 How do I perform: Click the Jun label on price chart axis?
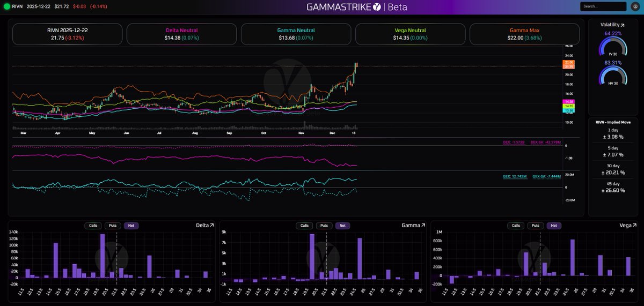click(x=126, y=132)
